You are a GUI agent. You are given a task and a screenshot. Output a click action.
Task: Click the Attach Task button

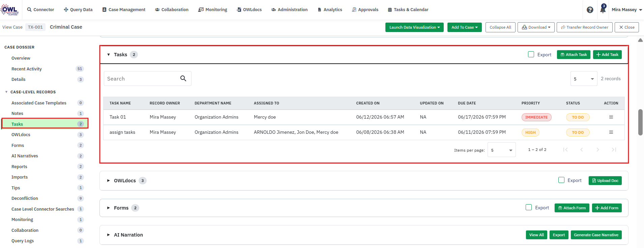tap(574, 55)
